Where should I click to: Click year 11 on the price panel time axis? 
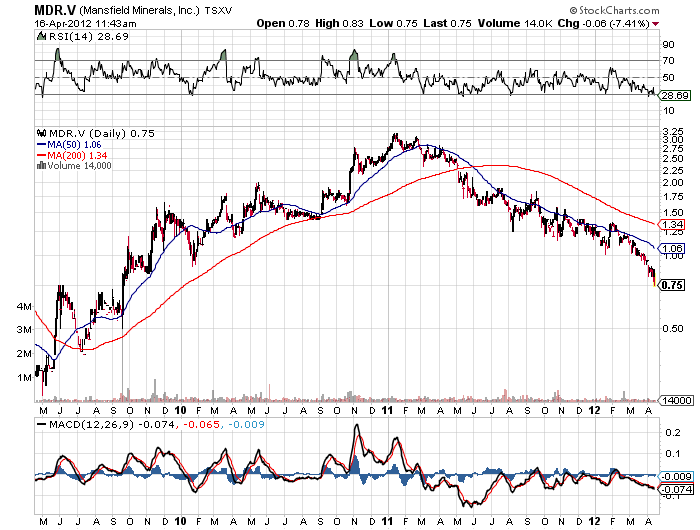click(387, 410)
